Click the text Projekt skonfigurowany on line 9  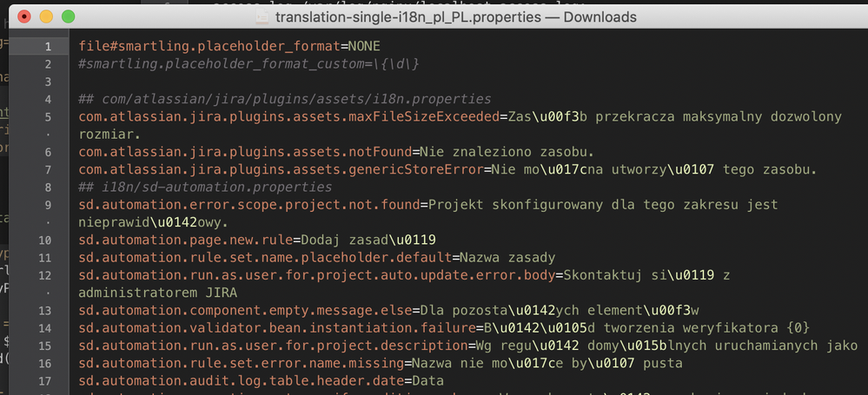click(515, 205)
